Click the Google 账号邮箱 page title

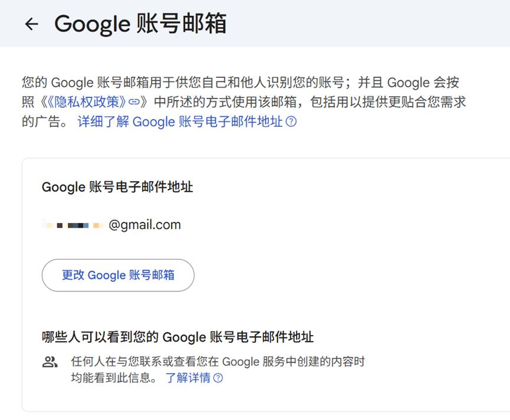pyautogui.click(x=140, y=24)
